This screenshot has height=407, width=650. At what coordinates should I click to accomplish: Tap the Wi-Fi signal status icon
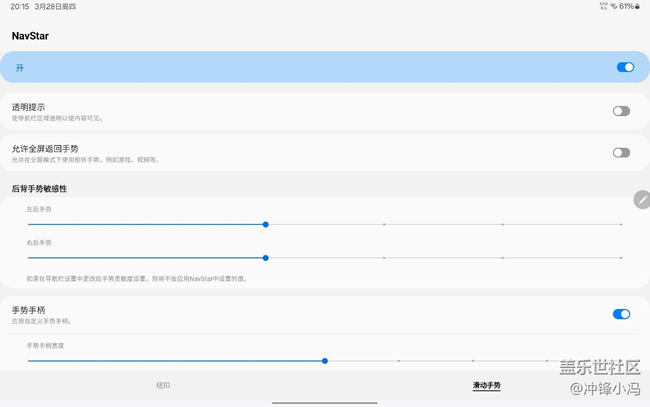point(613,6)
